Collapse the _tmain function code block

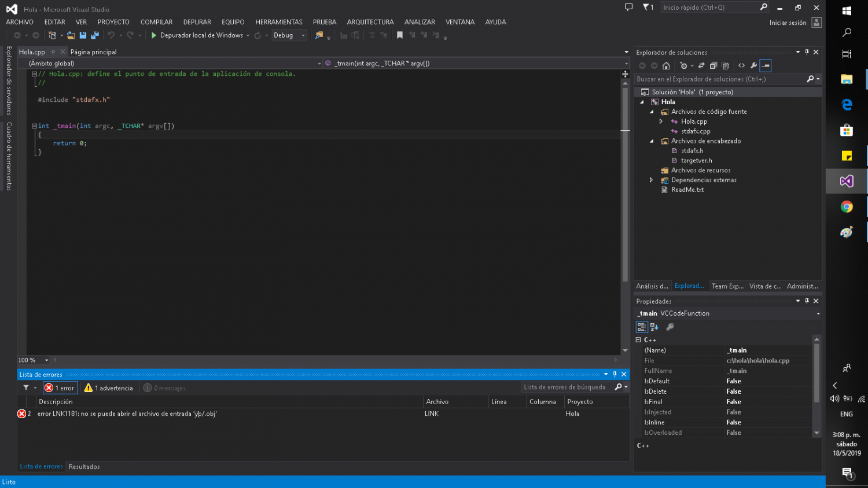(x=34, y=125)
